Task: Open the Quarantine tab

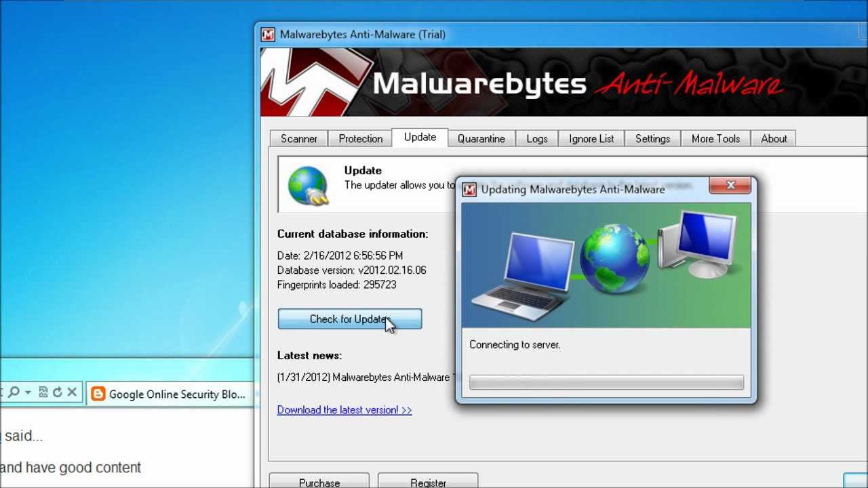Action: (481, 138)
